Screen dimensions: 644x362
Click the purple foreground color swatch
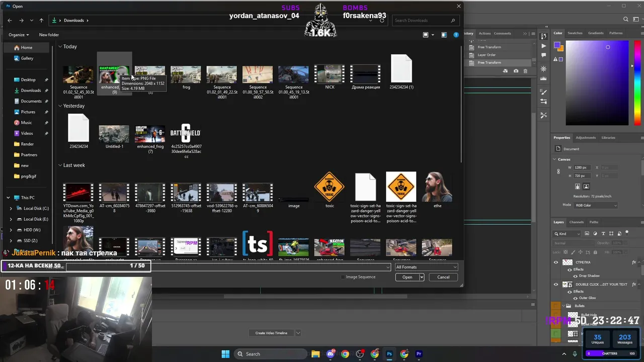(x=557, y=45)
